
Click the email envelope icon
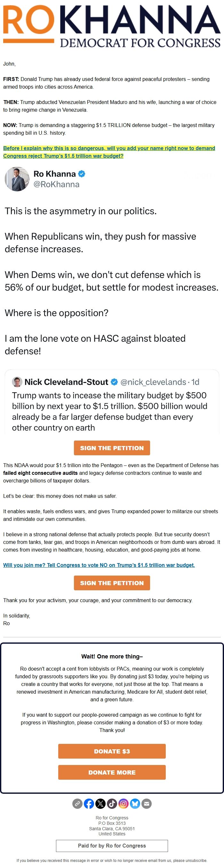147,804
